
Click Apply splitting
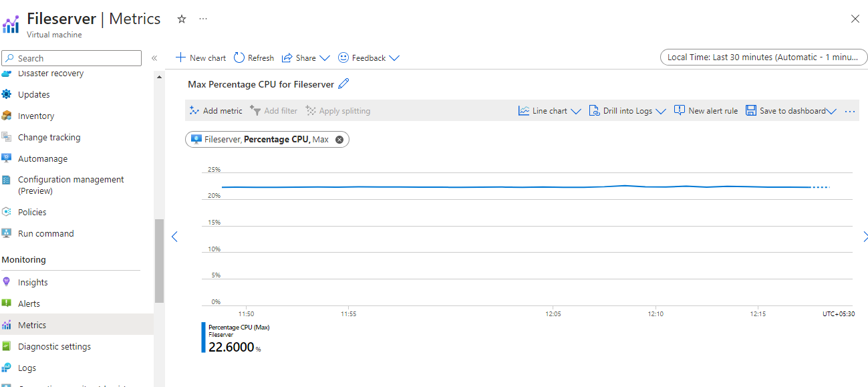pyautogui.click(x=338, y=111)
